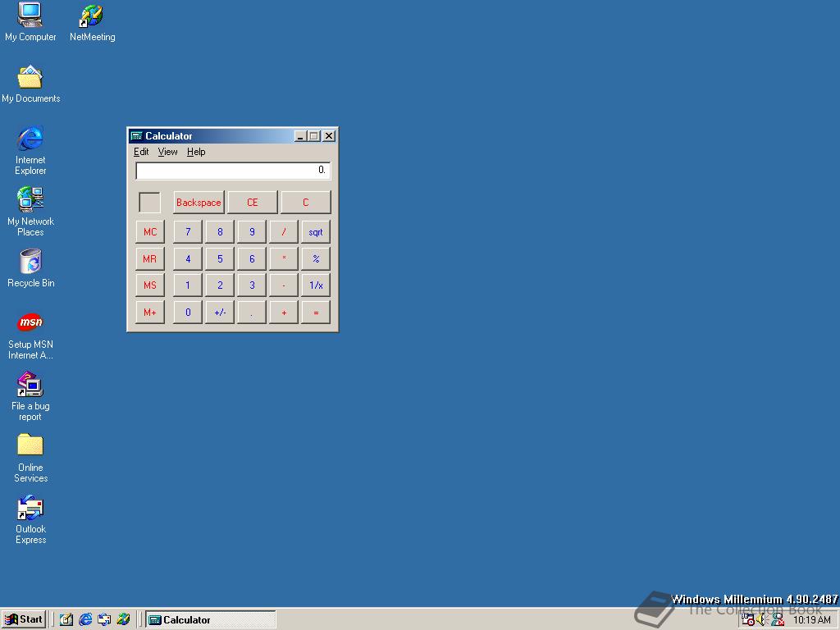Launch Outlook Express from quick launch bar

coord(104,620)
